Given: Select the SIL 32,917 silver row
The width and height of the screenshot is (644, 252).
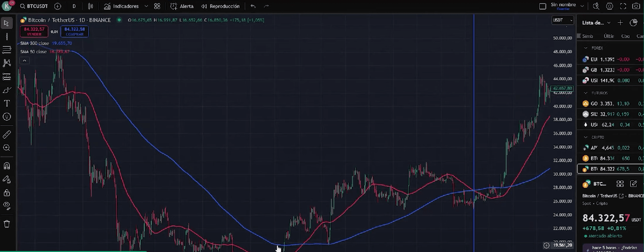Looking at the screenshot, I should pos(610,114).
